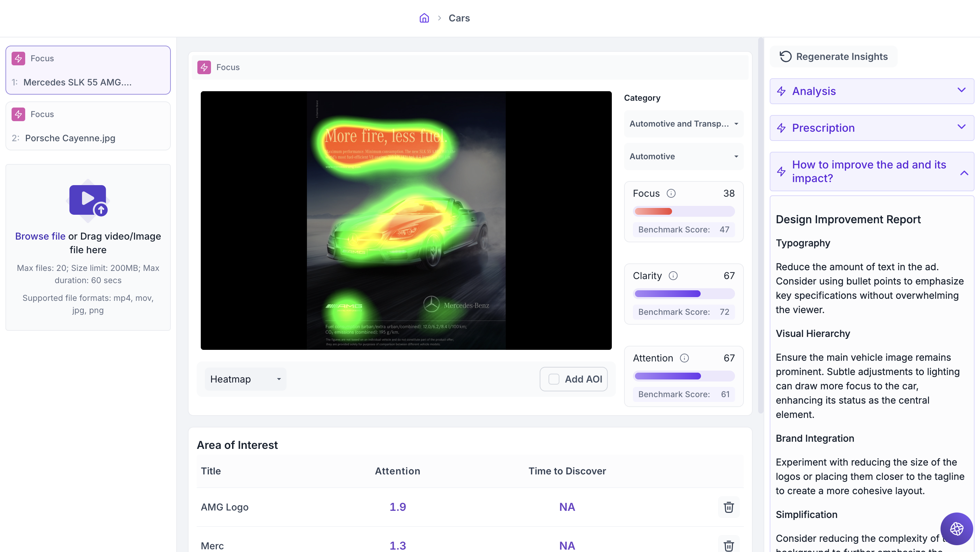Click Merc attention value 1.3
This screenshot has height=552, width=980.
[397, 546]
